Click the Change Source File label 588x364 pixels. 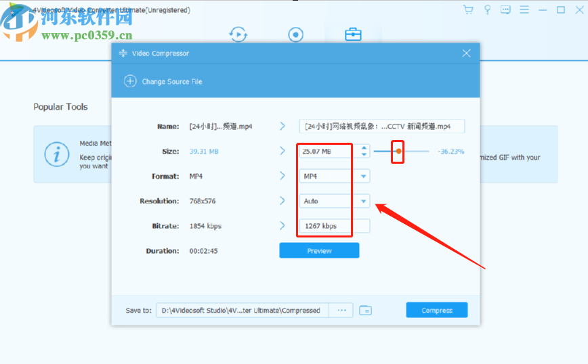pyautogui.click(x=172, y=82)
